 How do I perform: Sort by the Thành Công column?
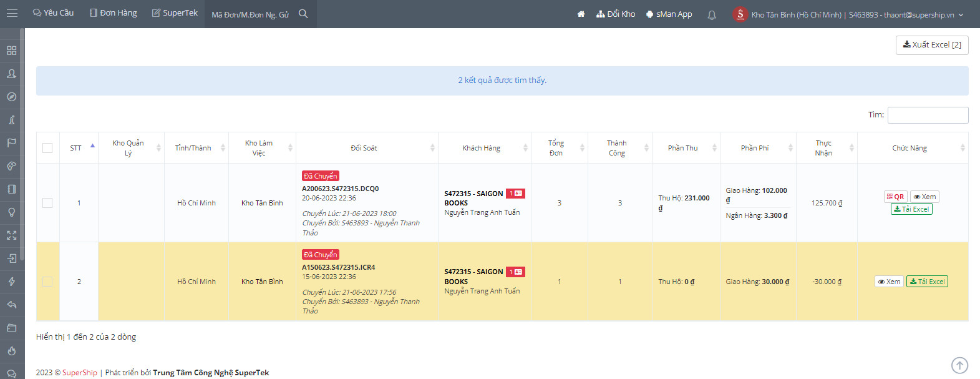click(x=620, y=148)
